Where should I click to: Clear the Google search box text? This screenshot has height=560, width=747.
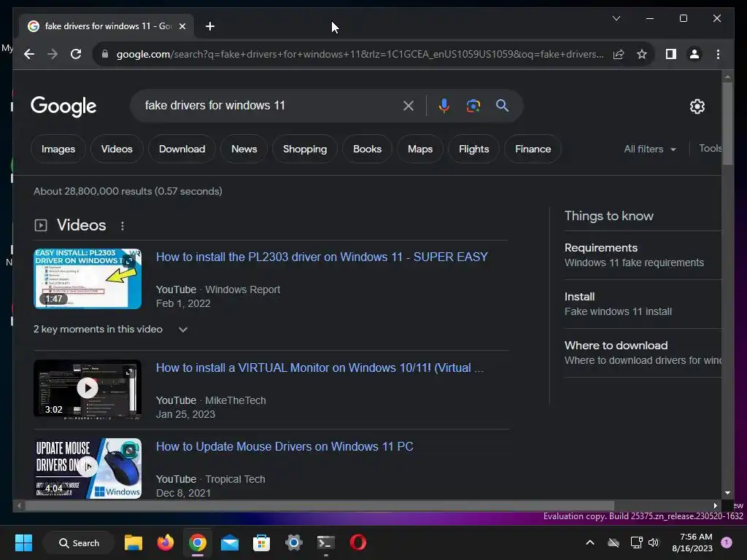409,106
